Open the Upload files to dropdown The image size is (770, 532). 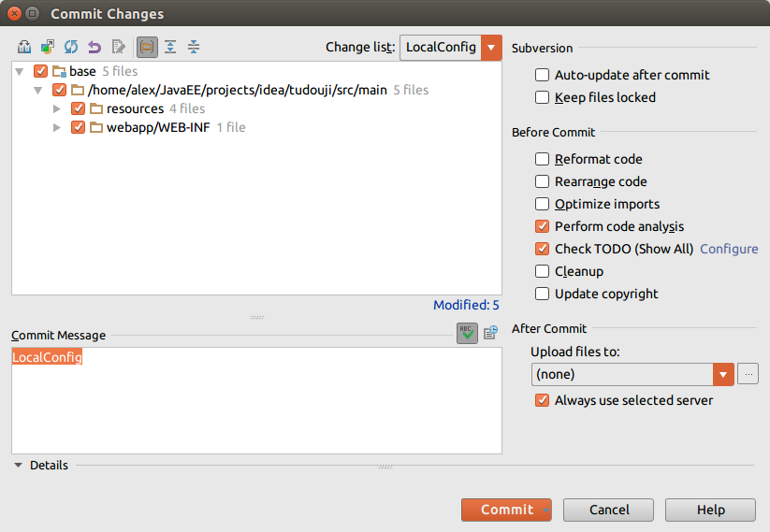click(723, 374)
